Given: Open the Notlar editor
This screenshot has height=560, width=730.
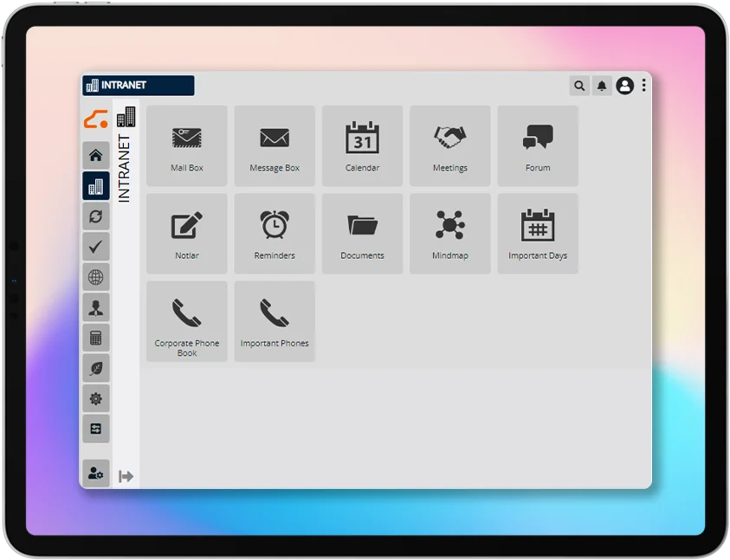Looking at the screenshot, I should [x=186, y=232].
